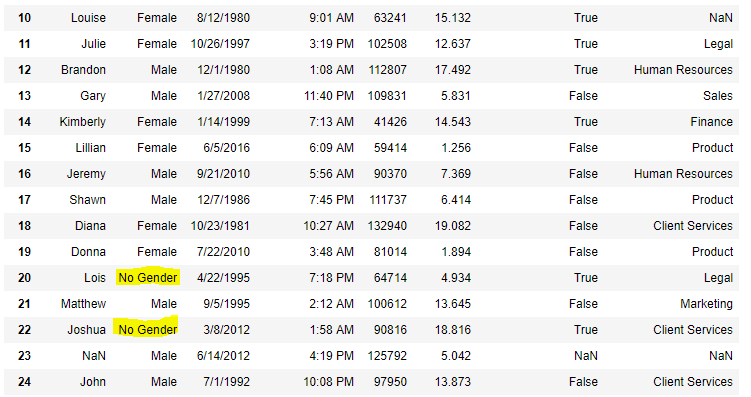Image resolution: width=751 pixels, height=397 pixels.
Task: Click NaN name cell in row 23
Action: pyautogui.click(x=94, y=356)
